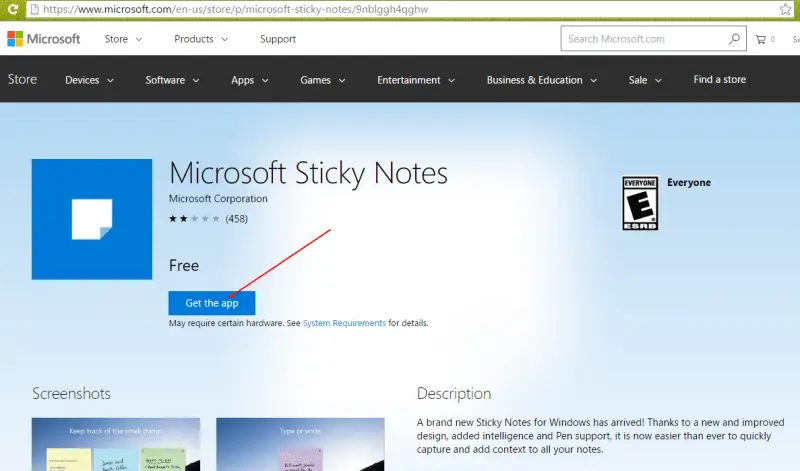The image size is (800, 471).
Task: Expand the Products dropdown
Action: pos(201,39)
